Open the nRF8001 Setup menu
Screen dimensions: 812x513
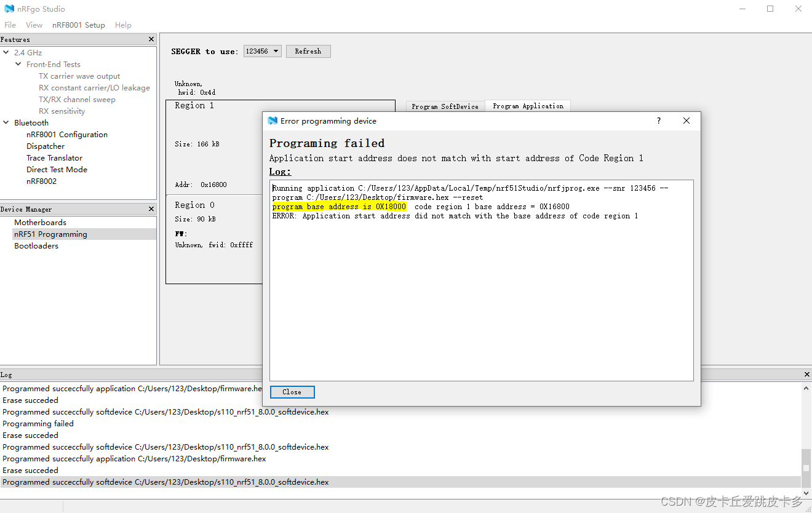[78, 25]
